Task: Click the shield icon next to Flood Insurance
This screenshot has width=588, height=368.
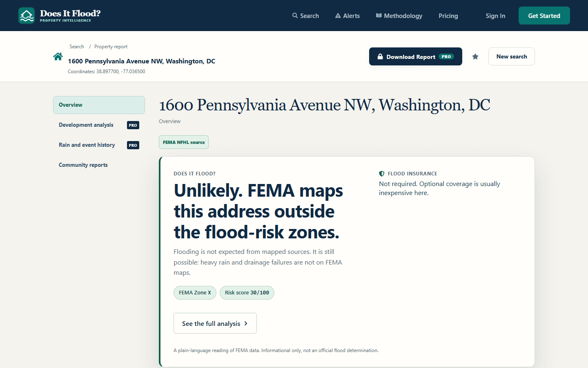Action: coord(382,173)
